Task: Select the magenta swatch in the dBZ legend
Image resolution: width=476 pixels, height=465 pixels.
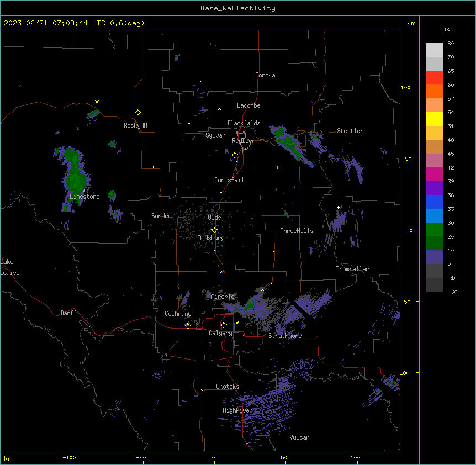Action: click(x=434, y=174)
